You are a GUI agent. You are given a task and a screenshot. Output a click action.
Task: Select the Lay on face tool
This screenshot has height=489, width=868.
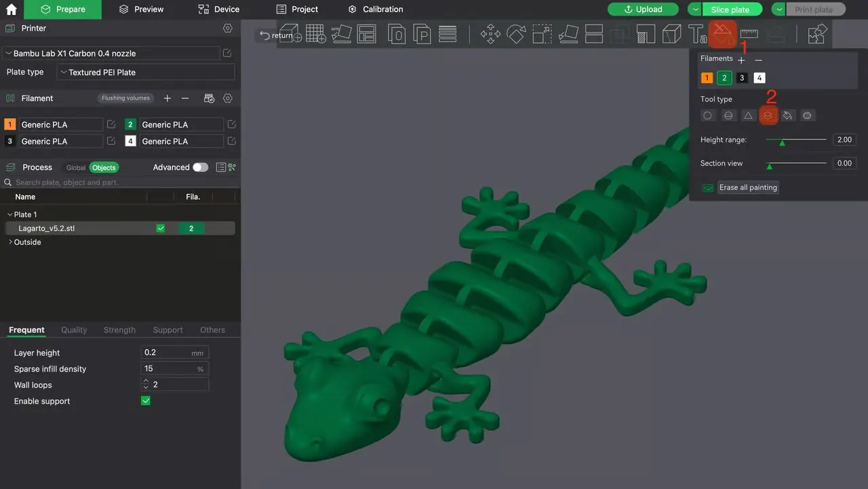(568, 33)
